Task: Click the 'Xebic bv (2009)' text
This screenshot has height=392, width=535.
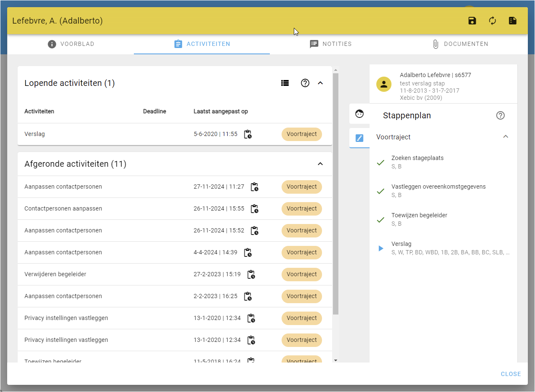Action: pos(421,98)
